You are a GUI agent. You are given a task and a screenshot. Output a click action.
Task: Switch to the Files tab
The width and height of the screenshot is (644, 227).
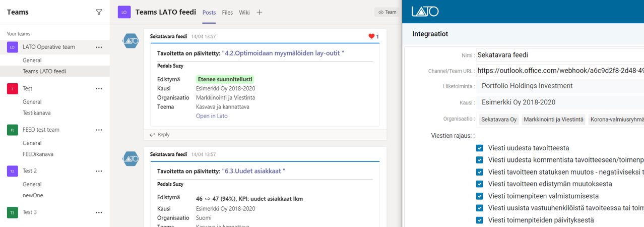227,13
